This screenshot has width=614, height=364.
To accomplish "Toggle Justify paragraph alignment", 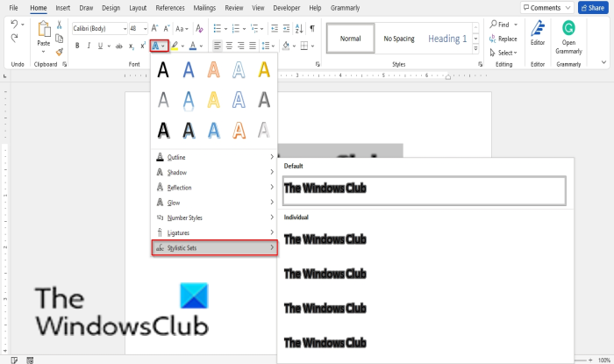I will pos(253,46).
